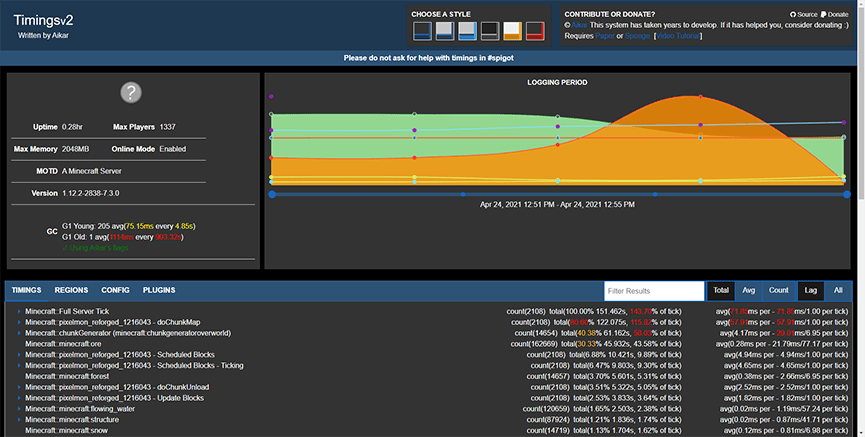Expand the pixelmon Update Blocks row

tap(19, 398)
